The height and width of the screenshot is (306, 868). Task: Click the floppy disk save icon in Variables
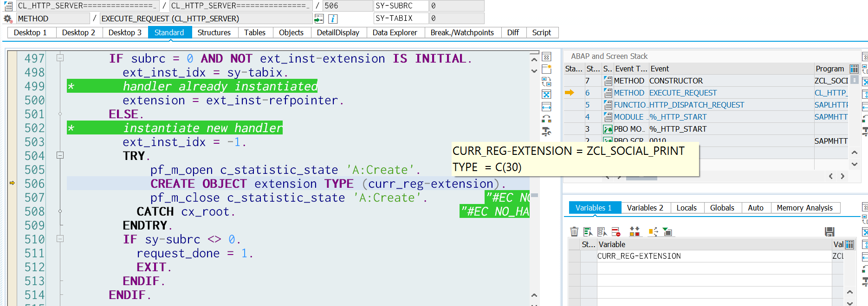[829, 232]
